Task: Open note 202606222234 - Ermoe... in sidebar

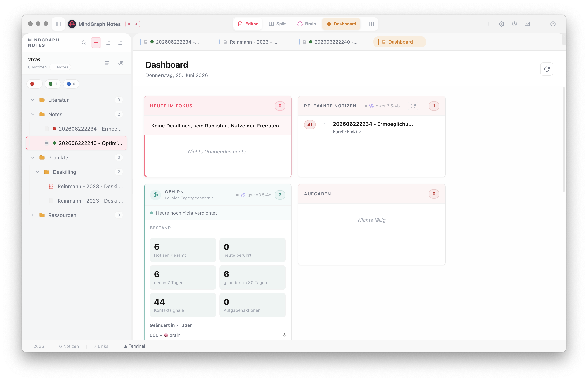Action: [77, 129]
